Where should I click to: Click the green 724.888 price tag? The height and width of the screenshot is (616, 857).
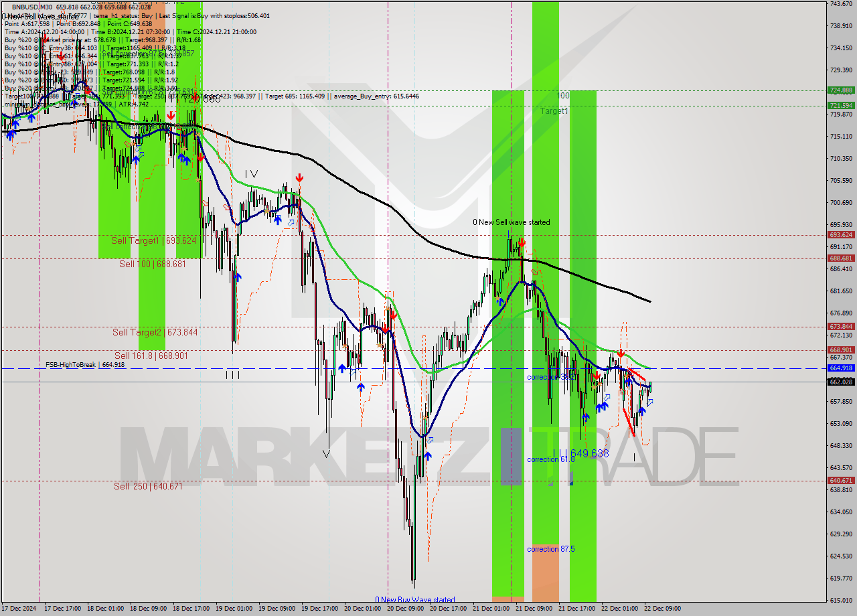pyautogui.click(x=841, y=90)
